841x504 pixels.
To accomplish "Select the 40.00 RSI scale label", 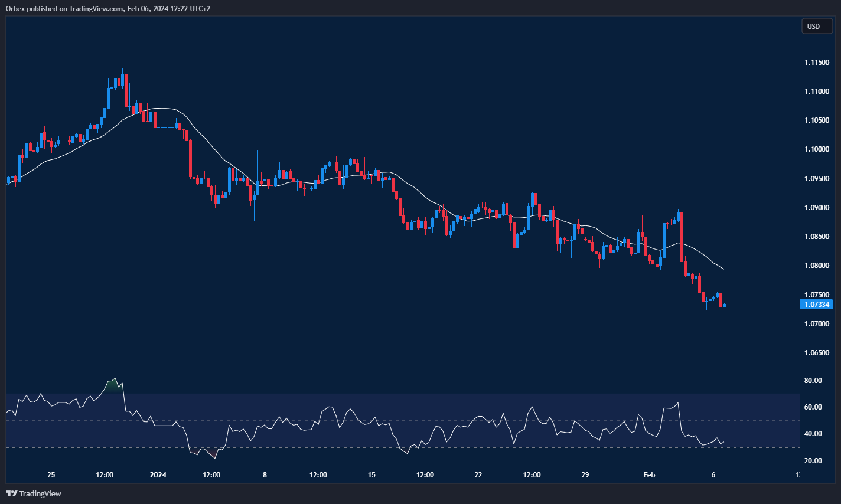I will point(813,434).
